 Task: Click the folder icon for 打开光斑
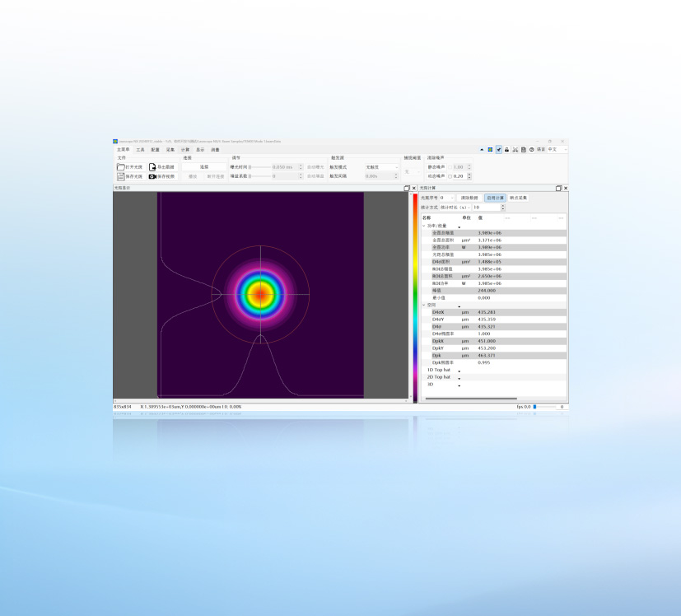point(121,167)
